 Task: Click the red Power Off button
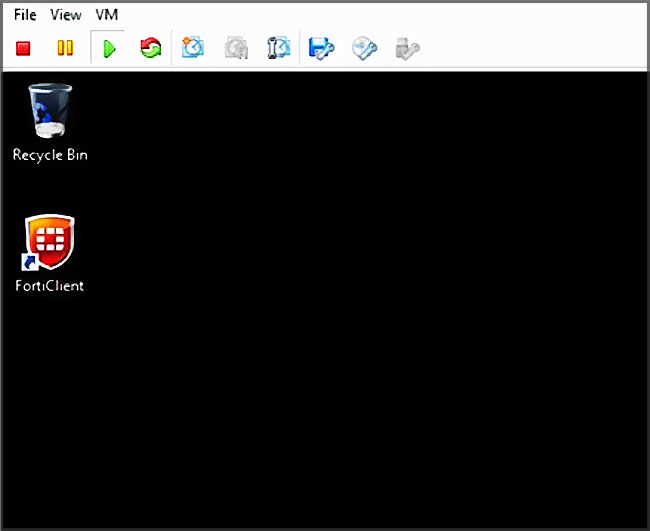[23, 48]
